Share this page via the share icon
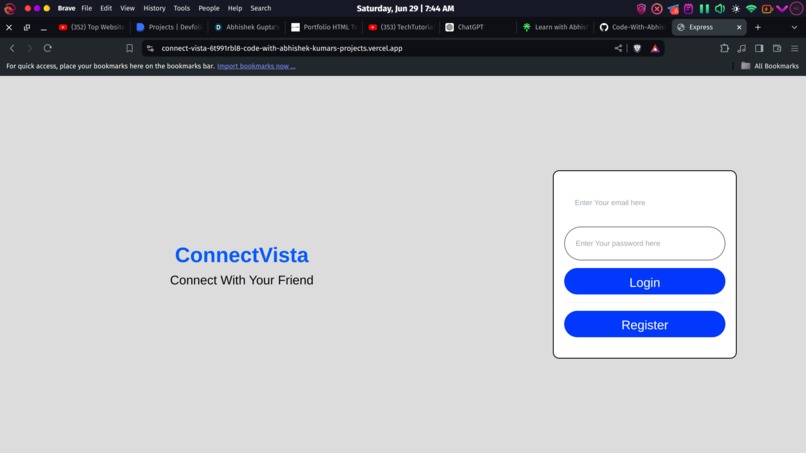The height and width of the screenshot is (453, 806). coord(618,48)
